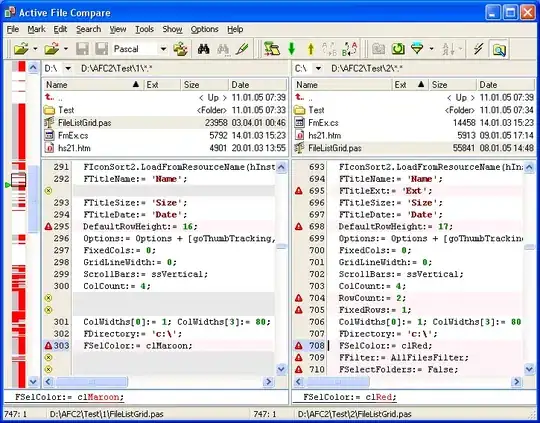Open the Tools menu

point(144,30)
